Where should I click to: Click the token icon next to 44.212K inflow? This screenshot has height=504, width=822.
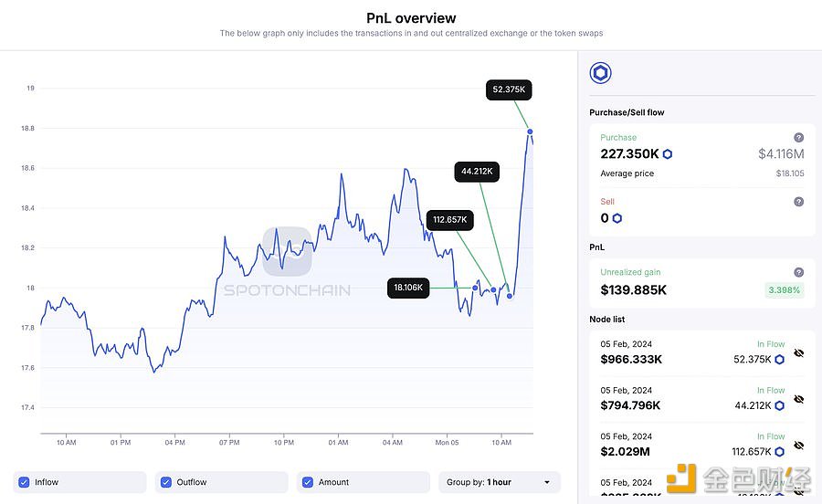(x=780, y=405)
